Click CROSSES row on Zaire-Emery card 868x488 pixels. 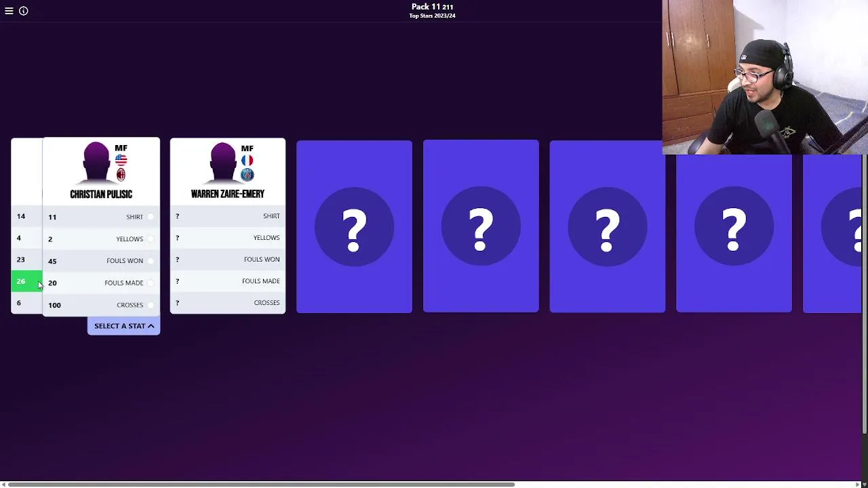click(x=228, y=303)
